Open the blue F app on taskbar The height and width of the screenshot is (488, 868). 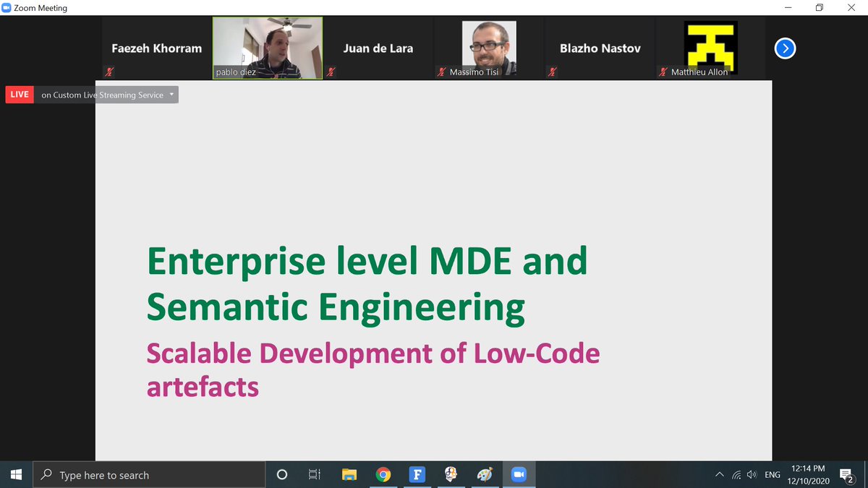417,475
